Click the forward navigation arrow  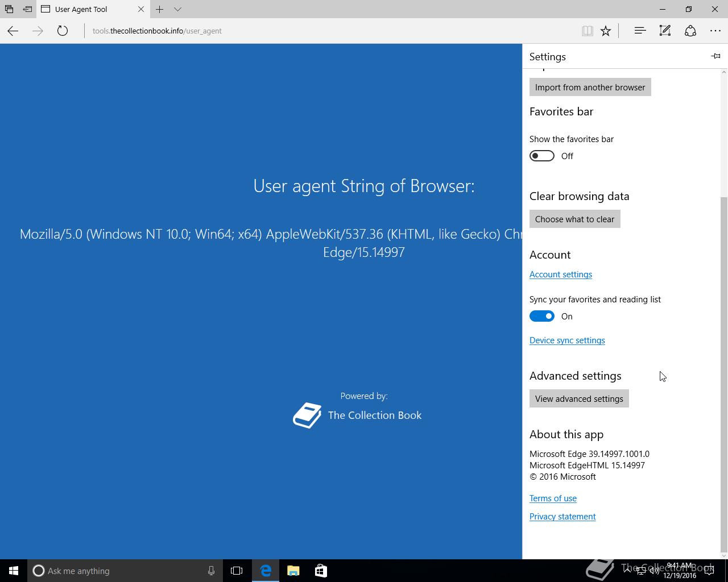38,31
